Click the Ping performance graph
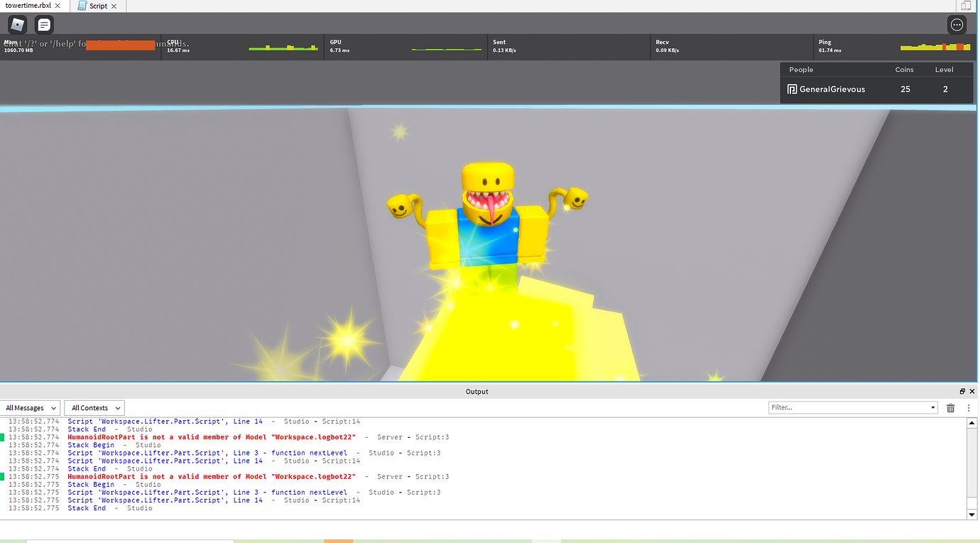 coord(935,47)
